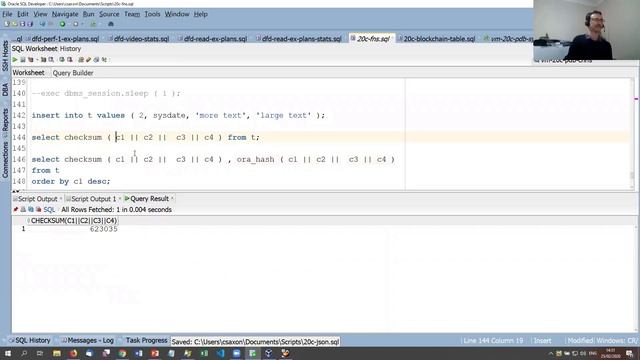Click the Back navigation arrow icon
The image size is (640, 360).
coord(42,24)
